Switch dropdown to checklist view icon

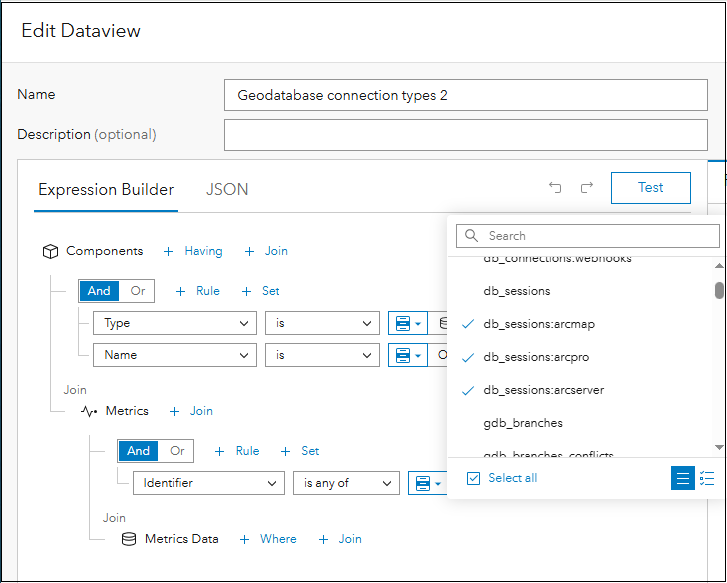point(707,478)
